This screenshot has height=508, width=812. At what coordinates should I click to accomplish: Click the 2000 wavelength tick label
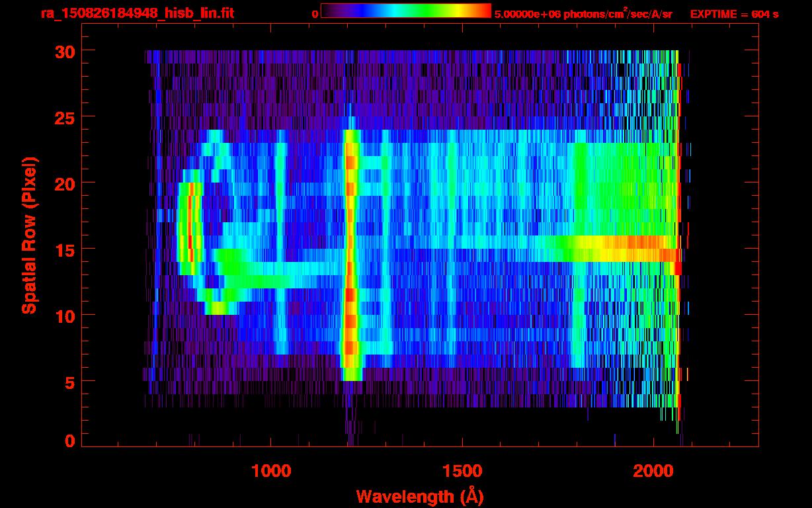coord(653,471)
